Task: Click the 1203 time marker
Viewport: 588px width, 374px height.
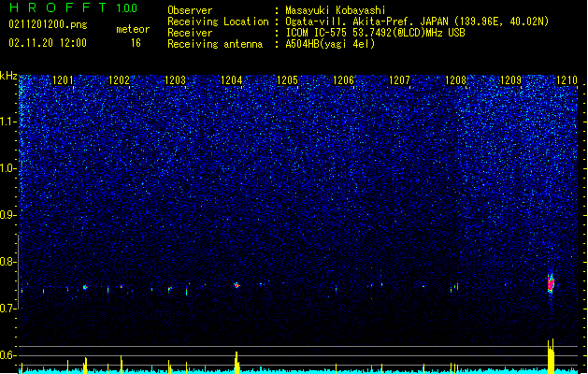Action: 175,80
